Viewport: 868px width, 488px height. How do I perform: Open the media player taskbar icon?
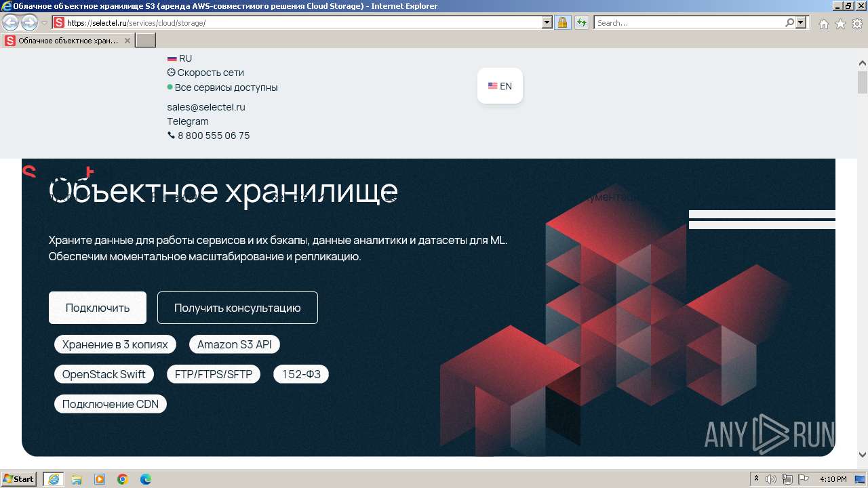pos(100,479)
